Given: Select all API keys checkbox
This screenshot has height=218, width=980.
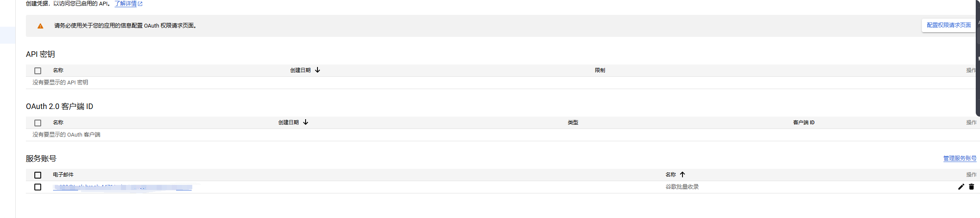Looking at the screenshot, I should point(38,71).
